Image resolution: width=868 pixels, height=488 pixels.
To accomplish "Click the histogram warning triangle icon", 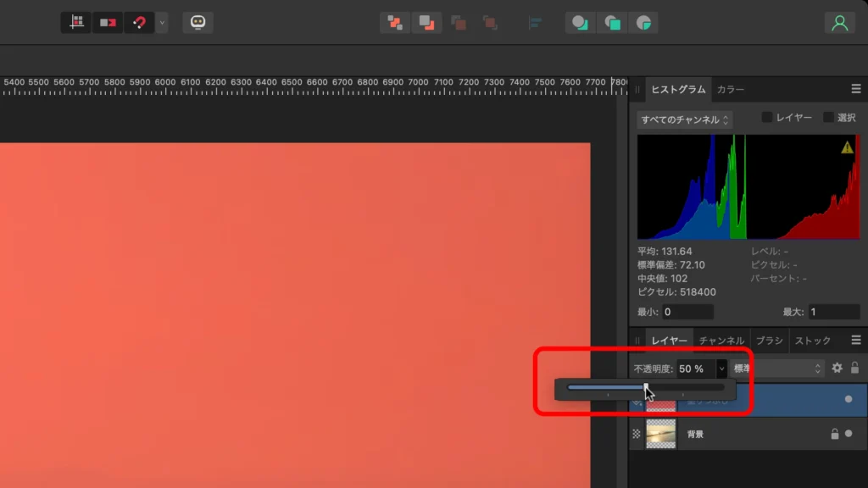I will 848,147.
